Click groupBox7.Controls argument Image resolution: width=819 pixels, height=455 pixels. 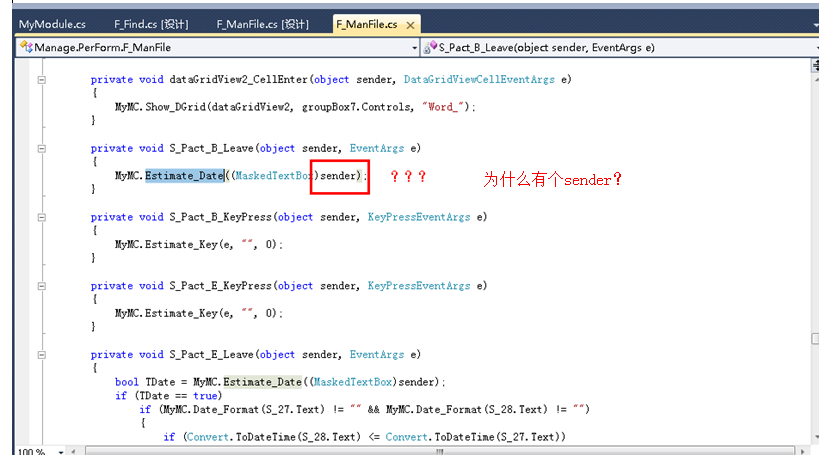[x=357, y=107]
